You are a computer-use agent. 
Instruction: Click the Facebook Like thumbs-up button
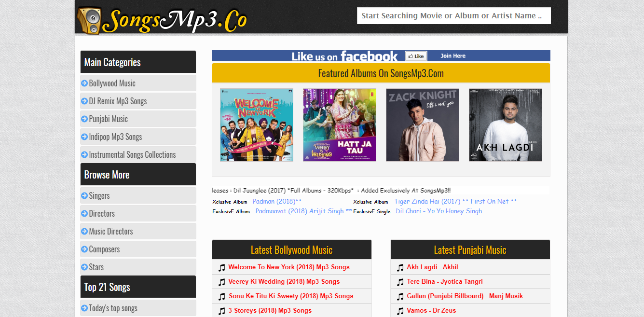pyautogui.click(x=416, y=56)
